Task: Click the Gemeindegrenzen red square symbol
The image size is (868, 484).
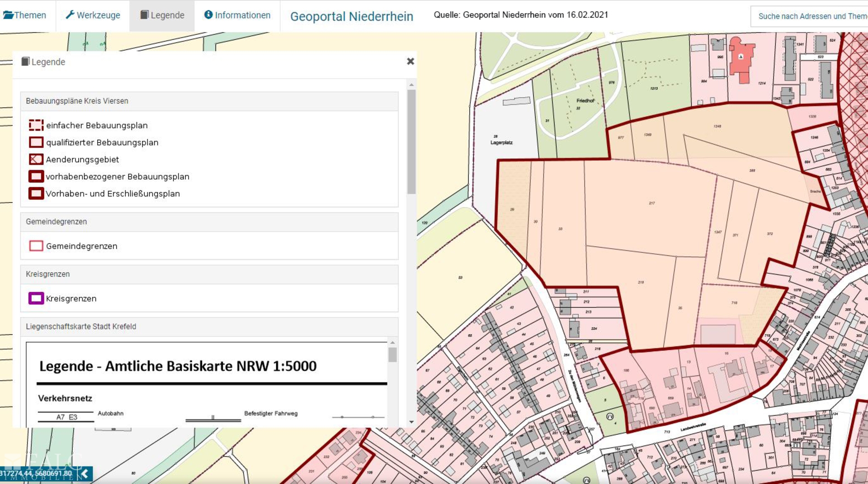Action: 36,246
